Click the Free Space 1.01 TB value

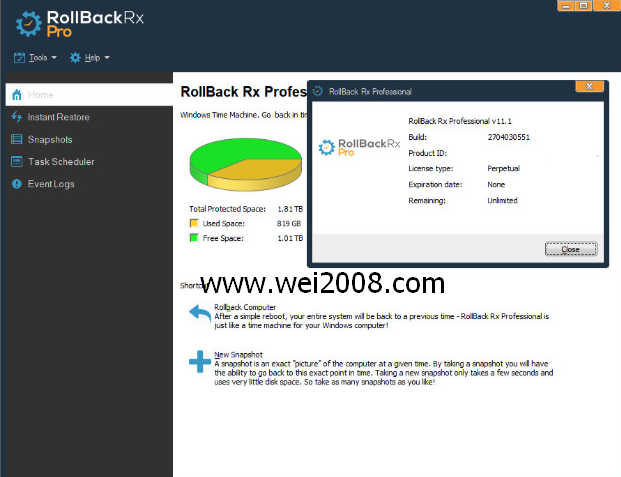tap(290, 238)
